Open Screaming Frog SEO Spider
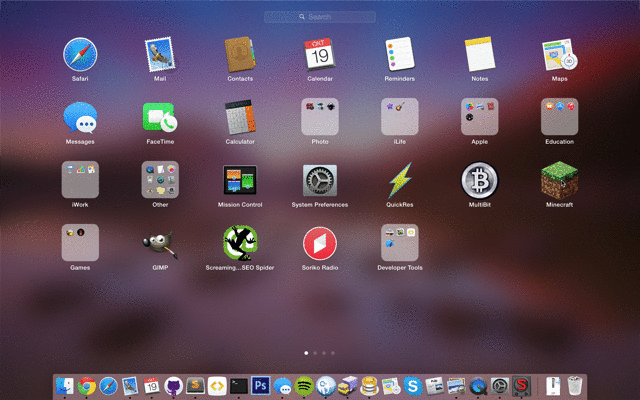The height and width of the screenshot is (400, 640). (240, 243)
